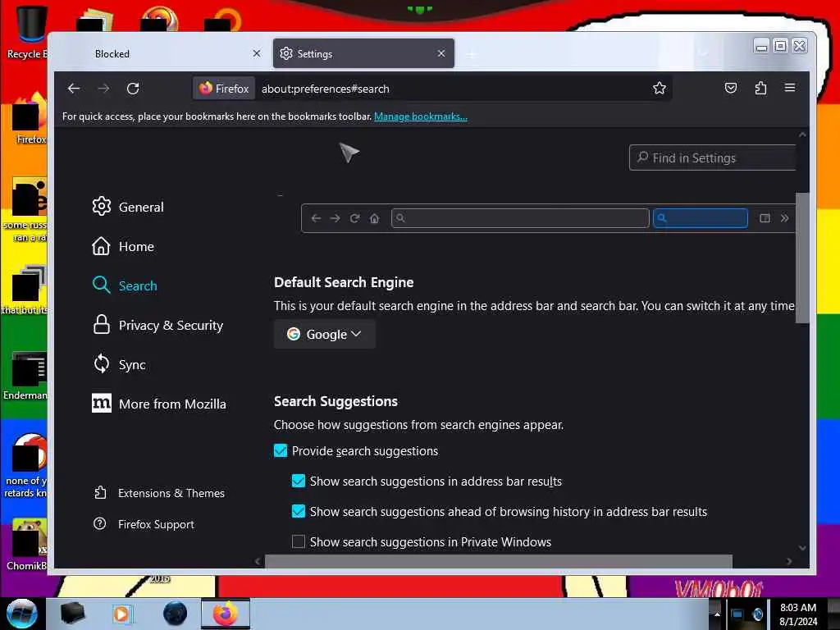Open the Firefox application menu
Image resolution: width=840 pixels, height=630 pixels.
[790, 88]
